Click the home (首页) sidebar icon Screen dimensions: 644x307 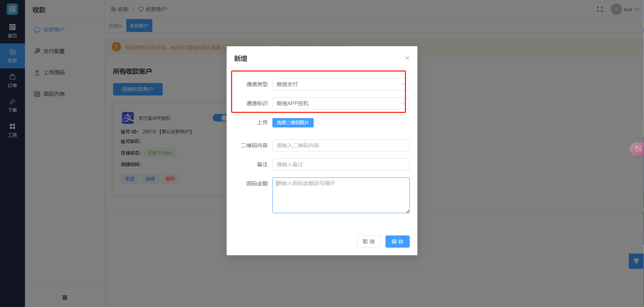[x=12, y=31]
